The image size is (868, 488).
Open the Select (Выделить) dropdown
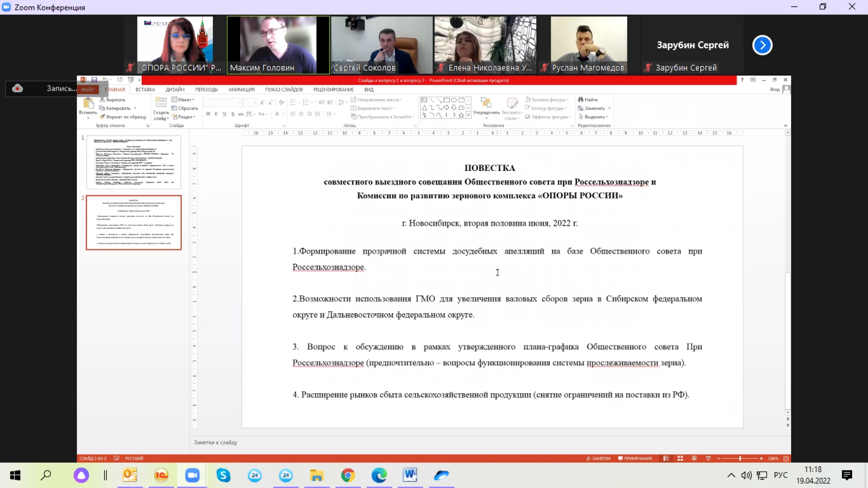(x=594, y=117)
